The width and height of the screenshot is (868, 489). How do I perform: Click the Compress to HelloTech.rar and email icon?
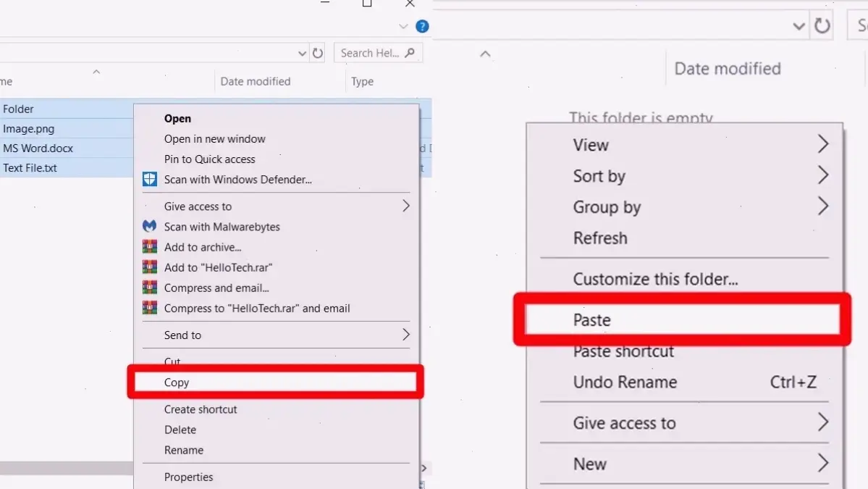(149, 307)
